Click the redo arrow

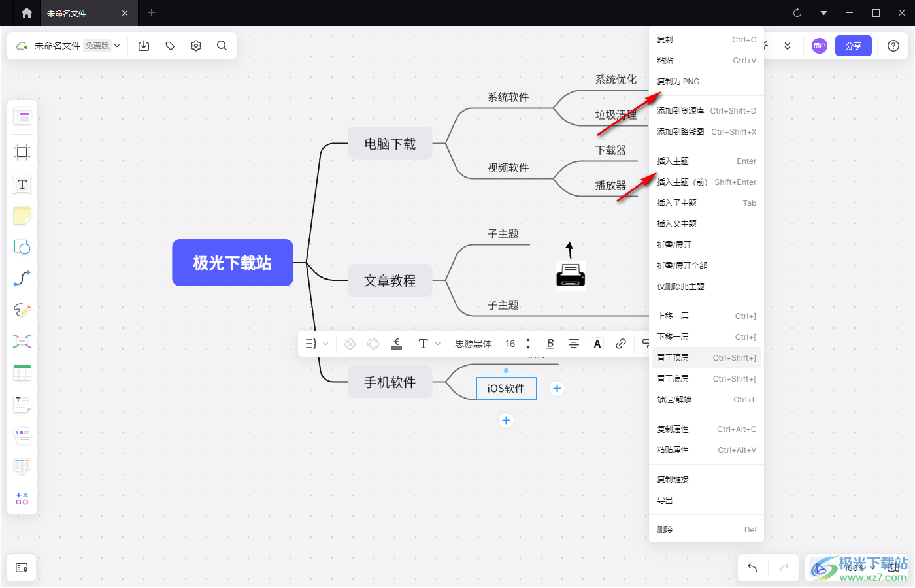784,568
